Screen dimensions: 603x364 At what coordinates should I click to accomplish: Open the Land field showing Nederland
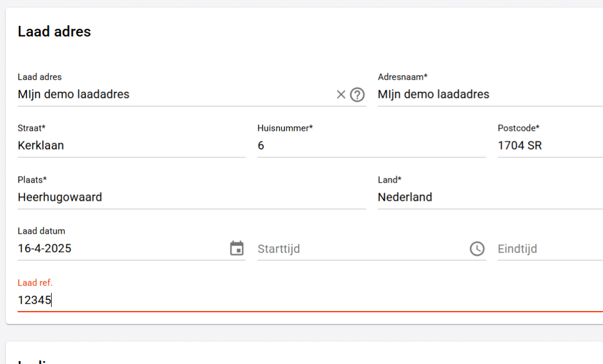pos(491,197)
